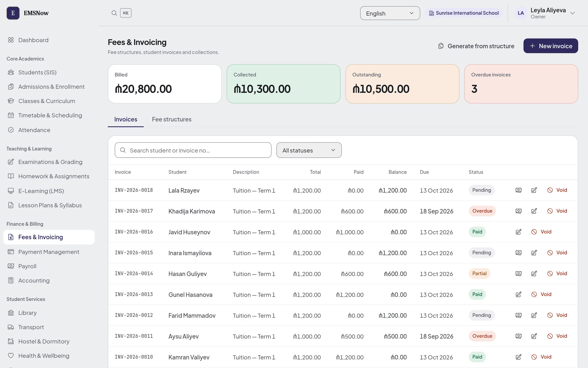This screenshot has height=368, width=588.
Task: Go to Payment Management in the sidebar
Action: [49, 252]
